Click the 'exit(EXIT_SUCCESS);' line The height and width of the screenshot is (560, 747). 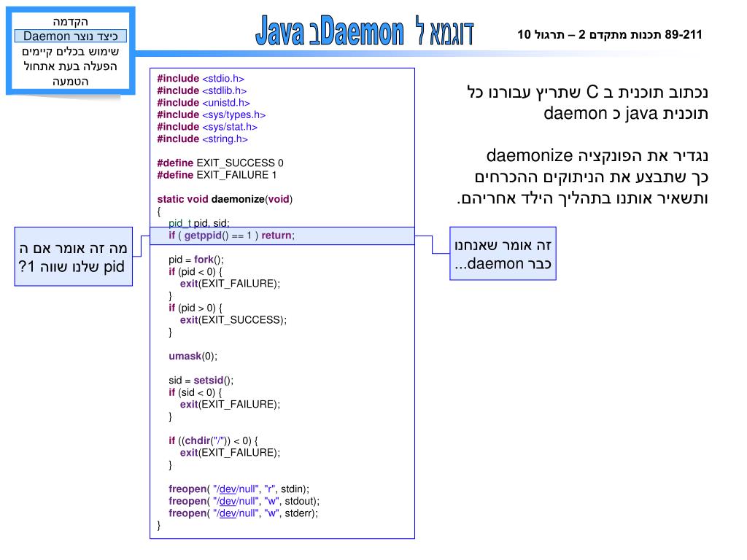point(233,320)
